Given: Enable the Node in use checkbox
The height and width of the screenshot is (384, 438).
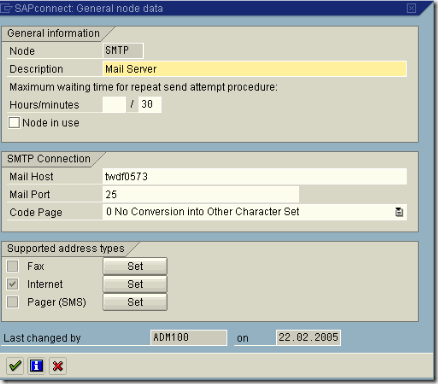Looking at the screenshot, I should [14, 123].
